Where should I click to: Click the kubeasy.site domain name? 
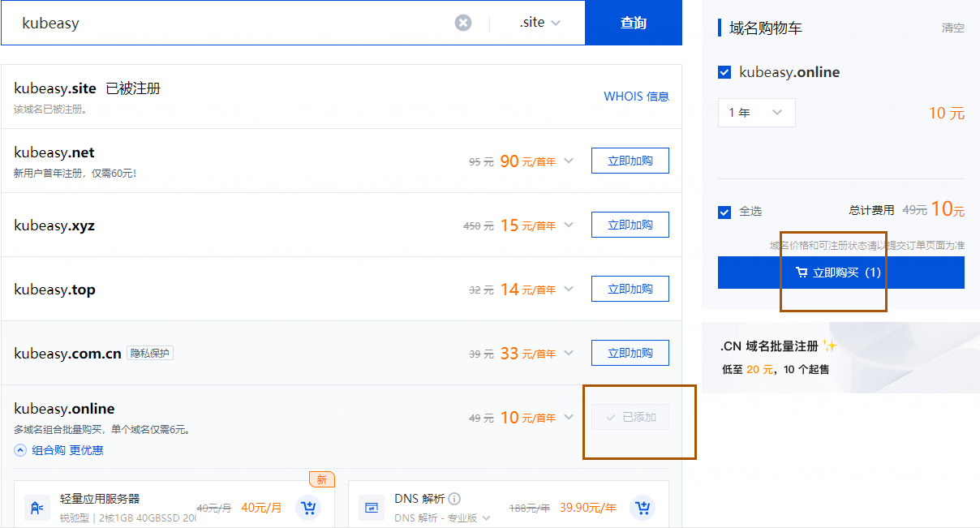click(x=55, y=88)
